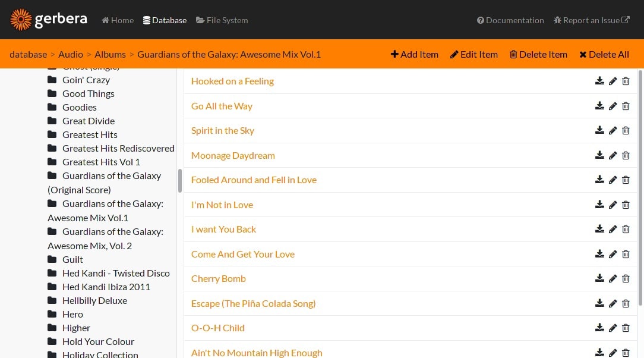Edit the O-O-H Child entry
644x358 pixels.
tap(613, 328)
